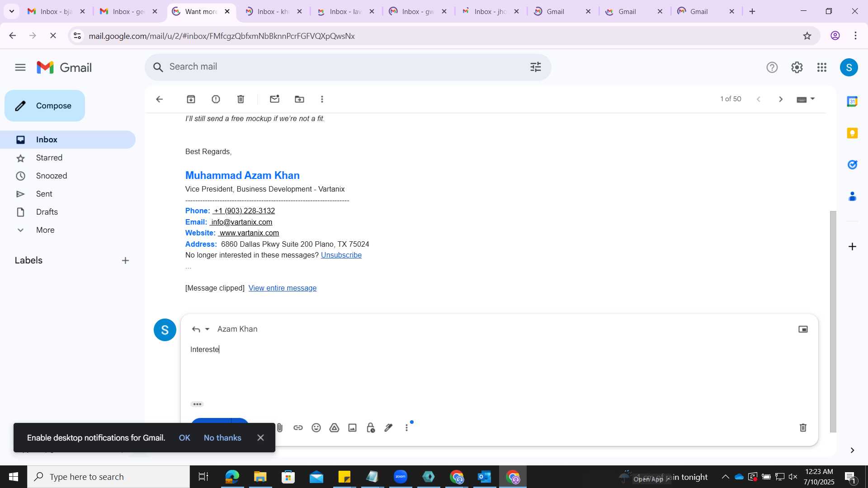Open the Google account avatar S

coord(849,67)
